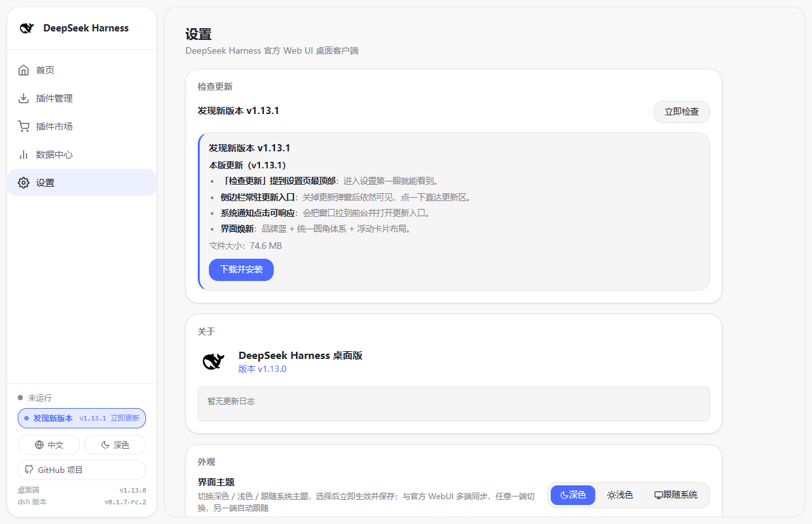Switch to 数据中心 page

(82, 155)
